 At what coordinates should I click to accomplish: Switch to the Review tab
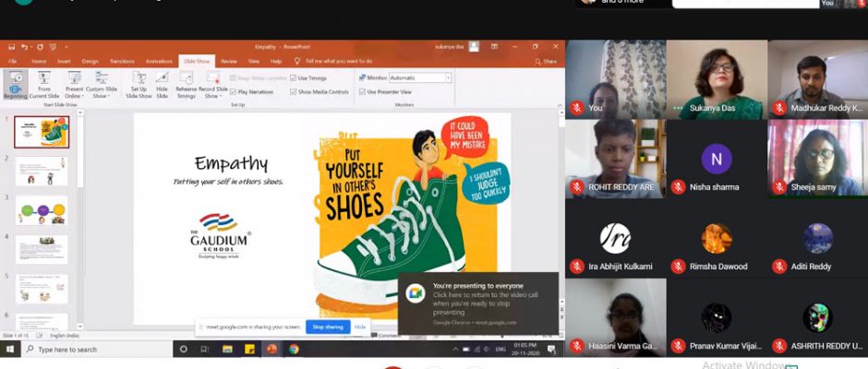[229, 62]
